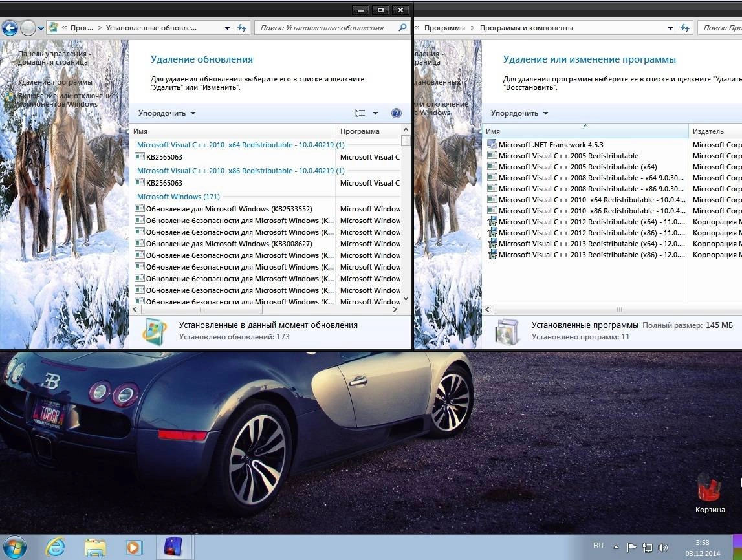Image resolution: width=742 pixels, height=560 pixels.
Task: Click the updates list horizontal scrollbar thumb
Action: coord(202,310)
